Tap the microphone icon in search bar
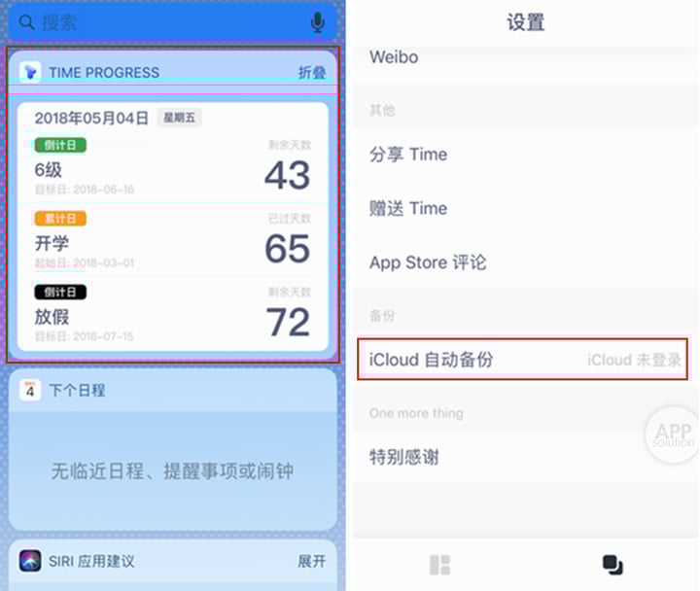Viewport: 700px width, 591px height. pos(317,22)
